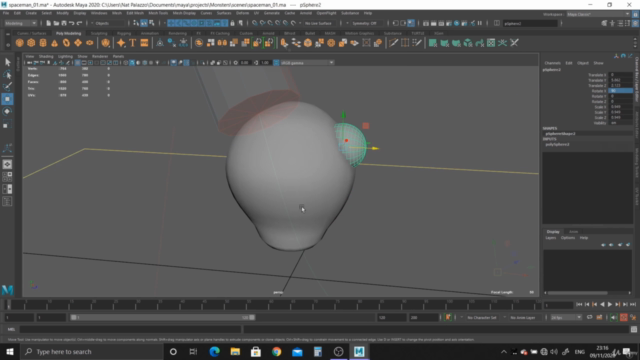Open the Modeling menu set dropdown
The image size is (640, 360).
click(20, 23)
